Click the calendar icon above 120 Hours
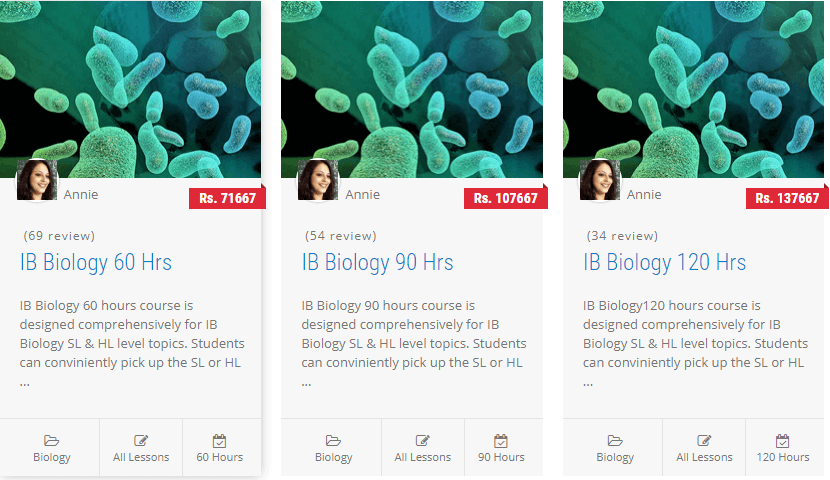 (x=782, y=440)
